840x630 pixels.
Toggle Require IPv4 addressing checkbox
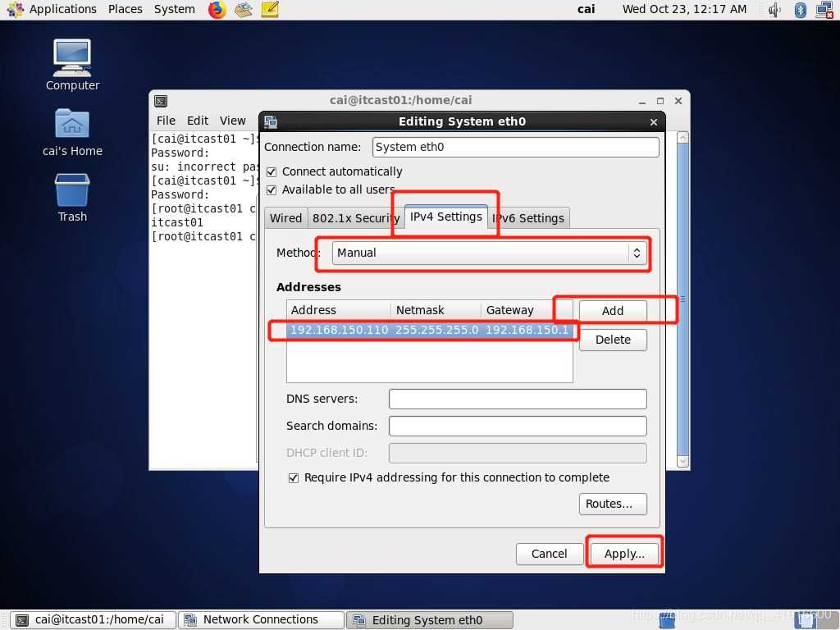tap(293, 477)
